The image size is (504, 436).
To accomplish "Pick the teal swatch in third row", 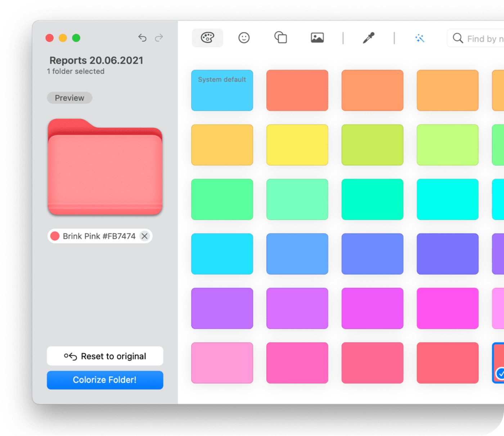I will (372, 199).
